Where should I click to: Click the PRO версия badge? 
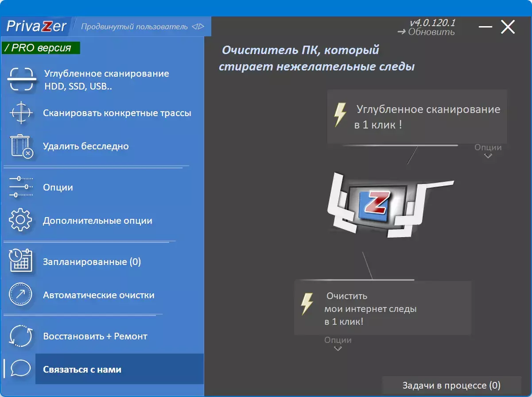coord(41,48)
